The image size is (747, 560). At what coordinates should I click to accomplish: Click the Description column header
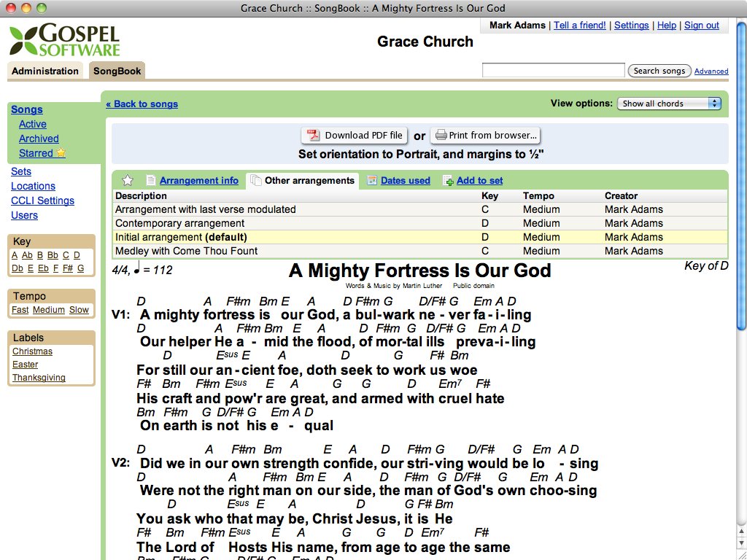141,195
